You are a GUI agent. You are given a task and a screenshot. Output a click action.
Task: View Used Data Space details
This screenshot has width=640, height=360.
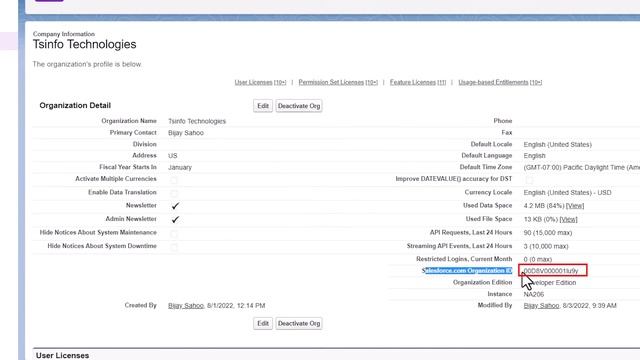point(575,206)
